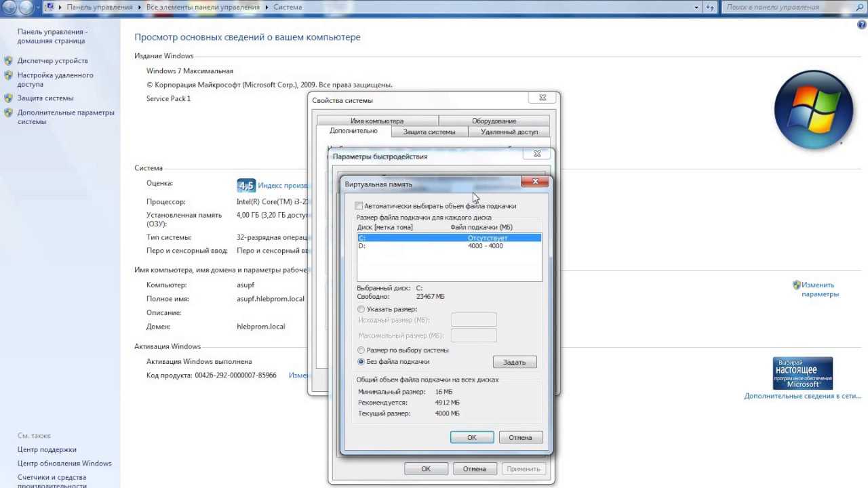
Task: Click Отмена in Виртуальная память dialog
Action: point(520,437)
